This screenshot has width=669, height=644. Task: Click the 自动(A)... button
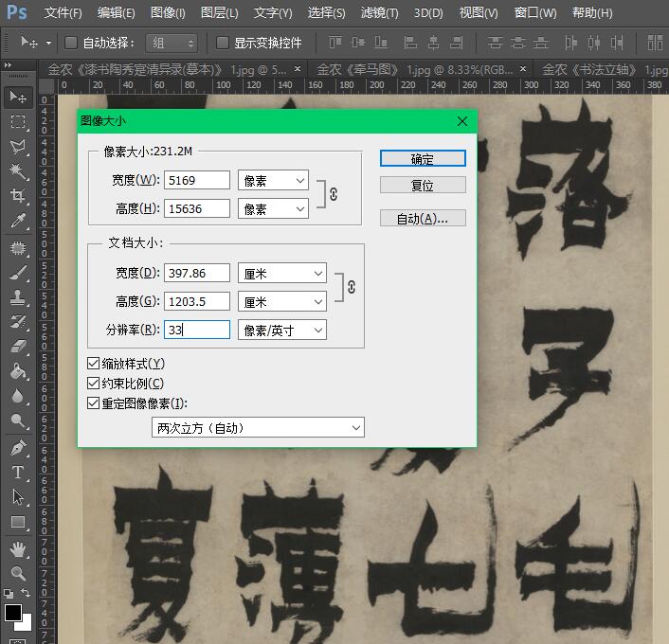[423, 218]
